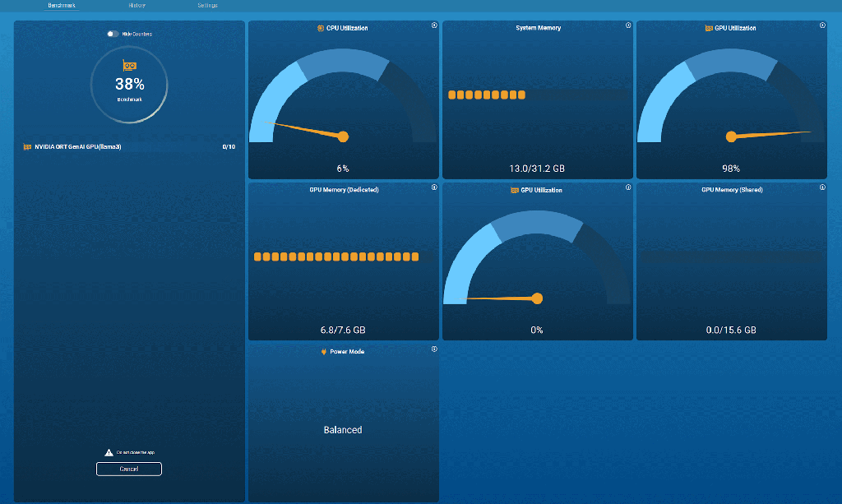Click the 38% benchmark progress ring
This screenshot has height=504, width=842.
tap(129, 84)
